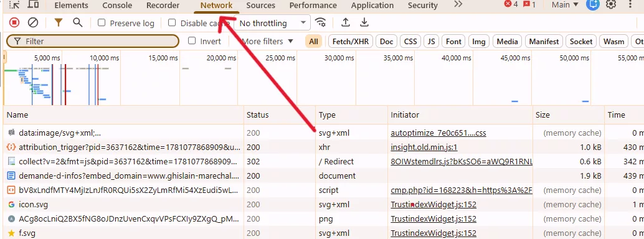Select the demande-d-infos document request

point(324,176)
